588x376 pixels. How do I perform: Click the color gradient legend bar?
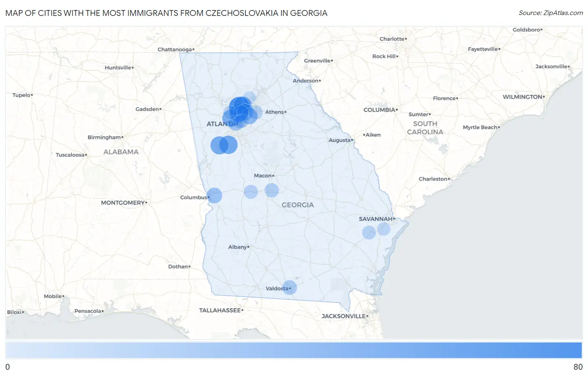(294, 350)
